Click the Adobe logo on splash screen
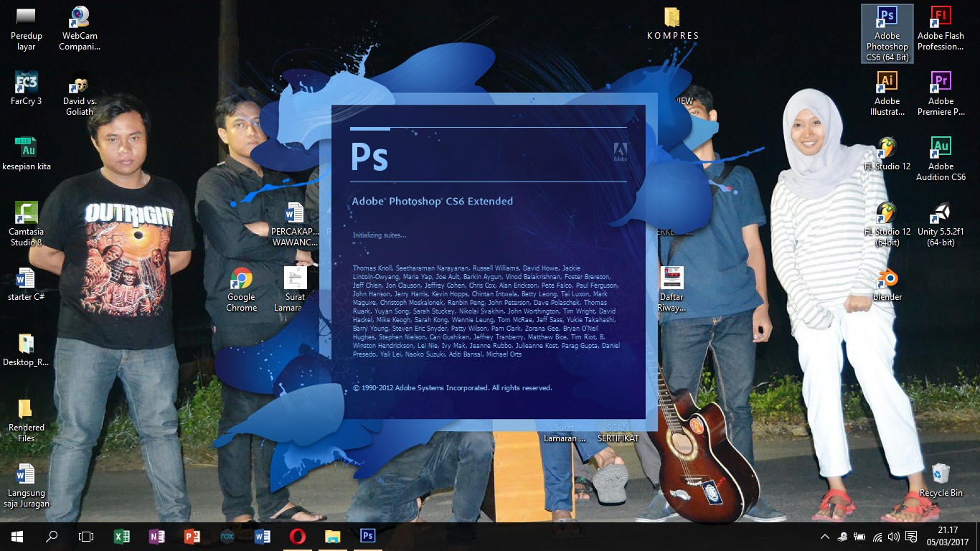 pyautogui.click(x=621, y=151)
